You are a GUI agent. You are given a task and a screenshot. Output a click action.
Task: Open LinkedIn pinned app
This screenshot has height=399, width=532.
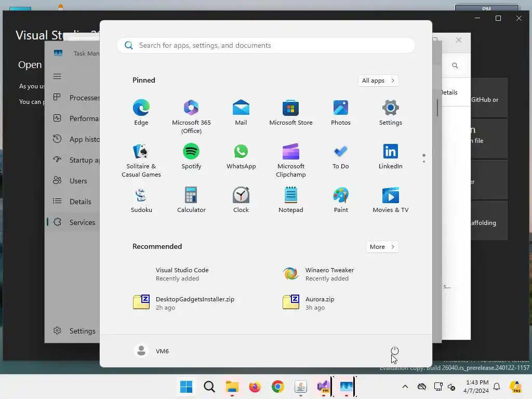pos(391,156)
